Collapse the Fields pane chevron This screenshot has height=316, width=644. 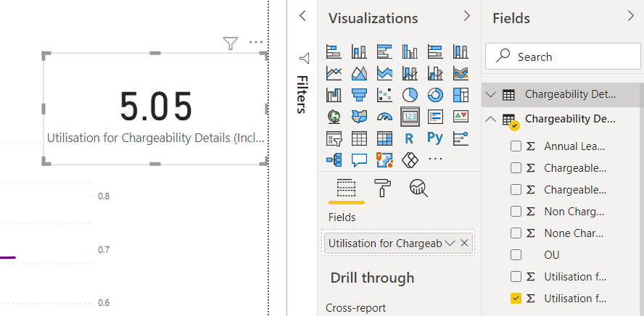[631, 16]
